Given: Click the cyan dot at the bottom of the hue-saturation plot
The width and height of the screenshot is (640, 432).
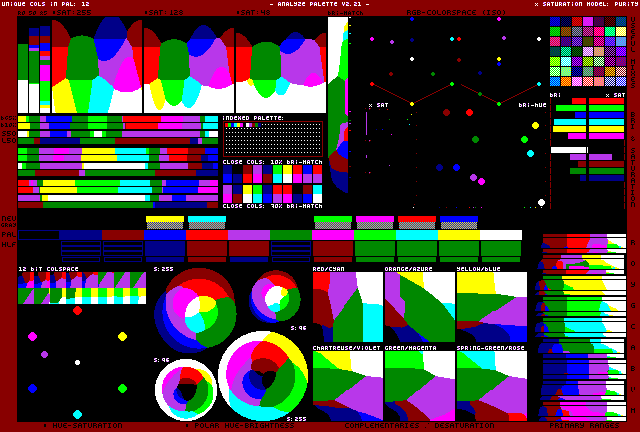Looking at the screenshot, I should (x=77, y=414).
